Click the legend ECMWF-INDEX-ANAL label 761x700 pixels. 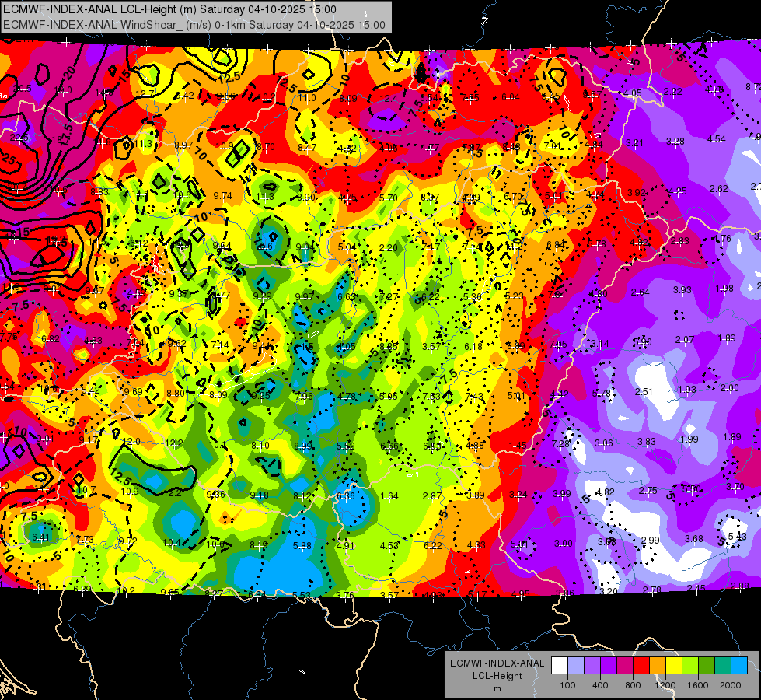click(497, 663)
